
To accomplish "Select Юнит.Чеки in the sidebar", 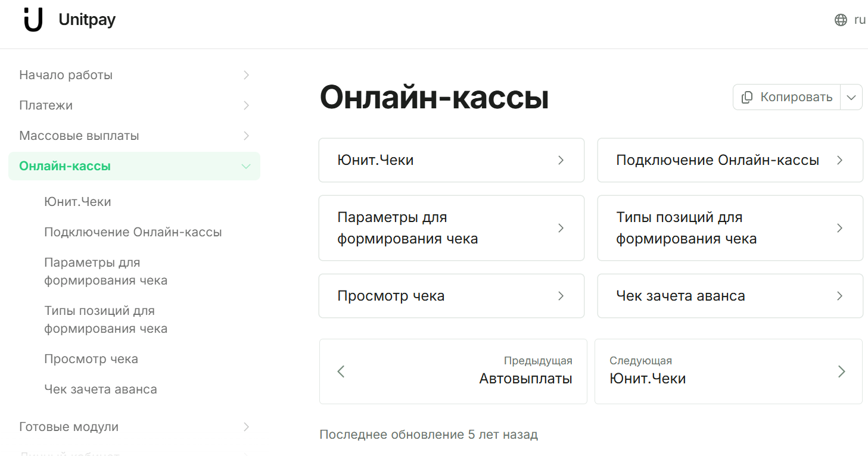I will [x=77, y=201].
